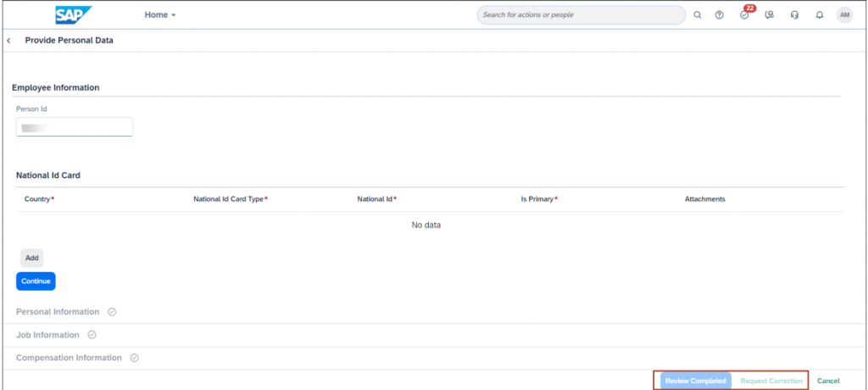Click the Personal Information checkmark icon
Viewport: 868px width, 390px height.
pyautogui.click(x=112, y=312)
